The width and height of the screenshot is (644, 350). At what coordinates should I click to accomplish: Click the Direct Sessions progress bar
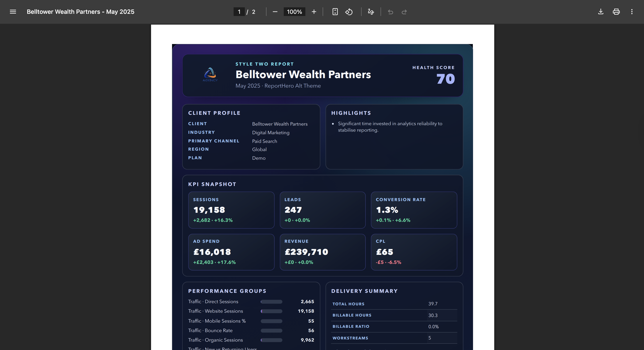(x=271, y=302)
